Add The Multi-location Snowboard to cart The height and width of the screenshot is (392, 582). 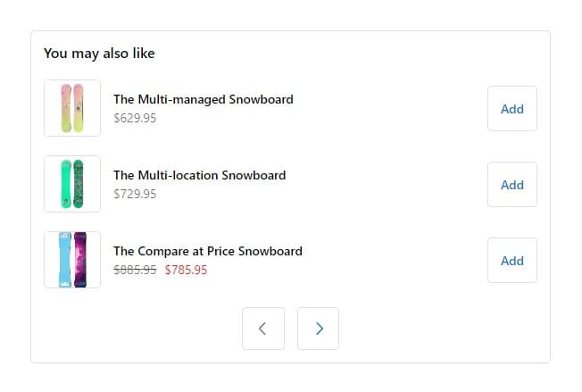511,184
